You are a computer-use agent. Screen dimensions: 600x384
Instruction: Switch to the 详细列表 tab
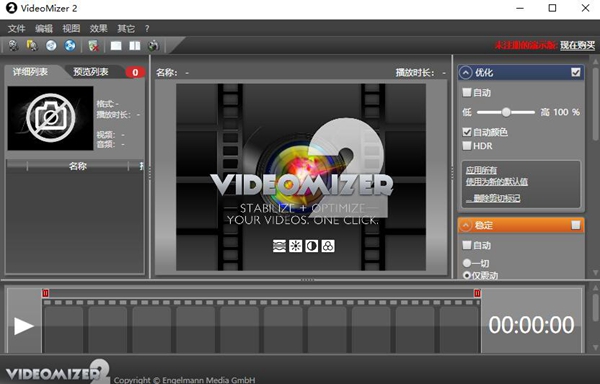tap(31, 72)
